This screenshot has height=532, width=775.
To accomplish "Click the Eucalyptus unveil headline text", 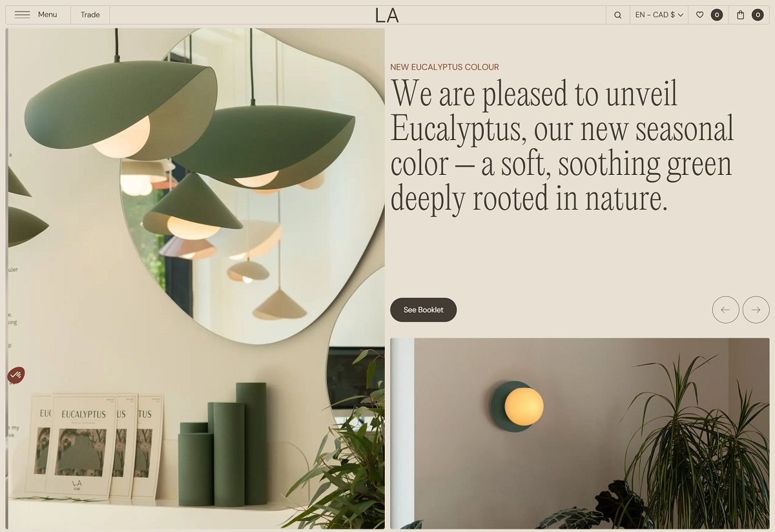I will click(x=563, y=145).
